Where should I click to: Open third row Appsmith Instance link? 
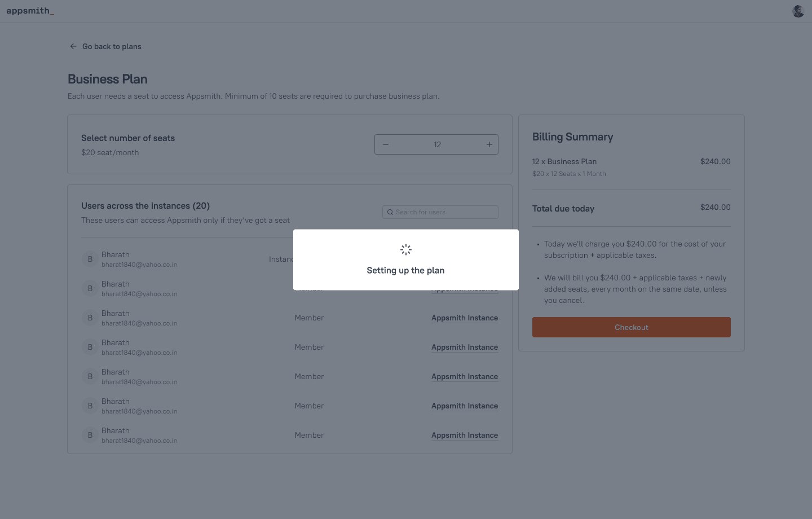[x=465, y=318]
